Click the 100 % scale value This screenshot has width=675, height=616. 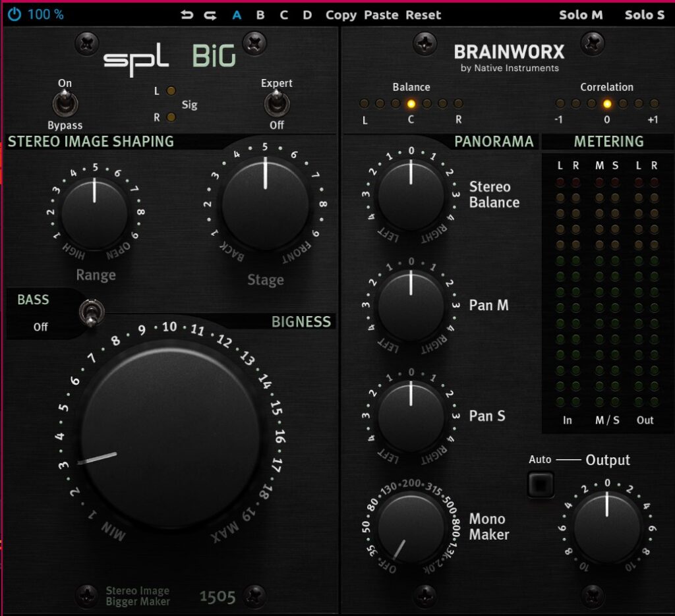click(45, 14)
